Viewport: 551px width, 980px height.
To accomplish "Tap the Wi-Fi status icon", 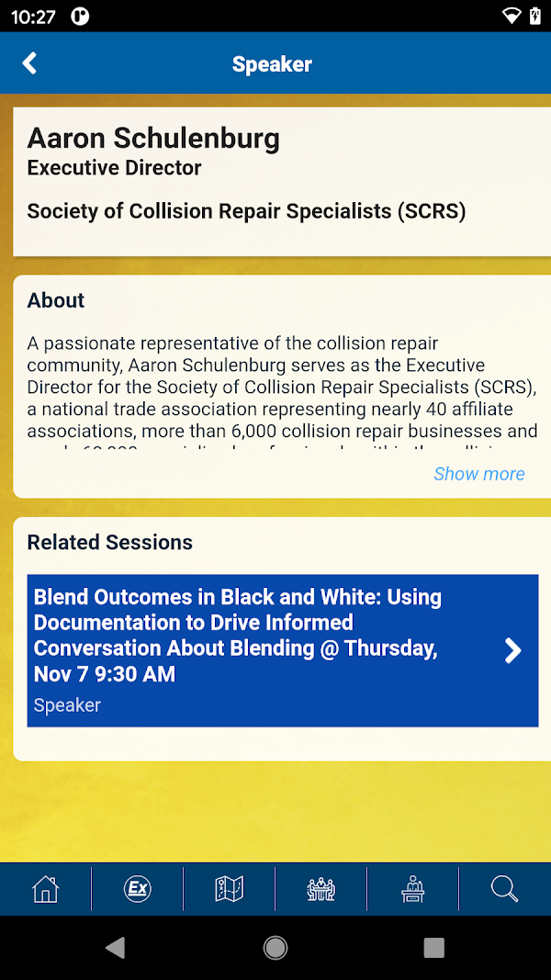I will click(512, 17).
